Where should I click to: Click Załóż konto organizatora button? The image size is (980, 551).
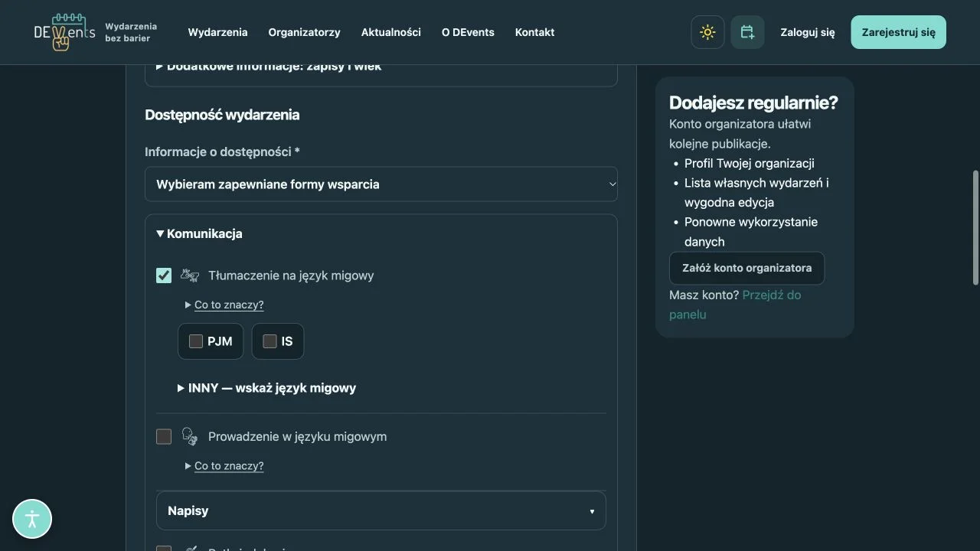tap(746, 268)
